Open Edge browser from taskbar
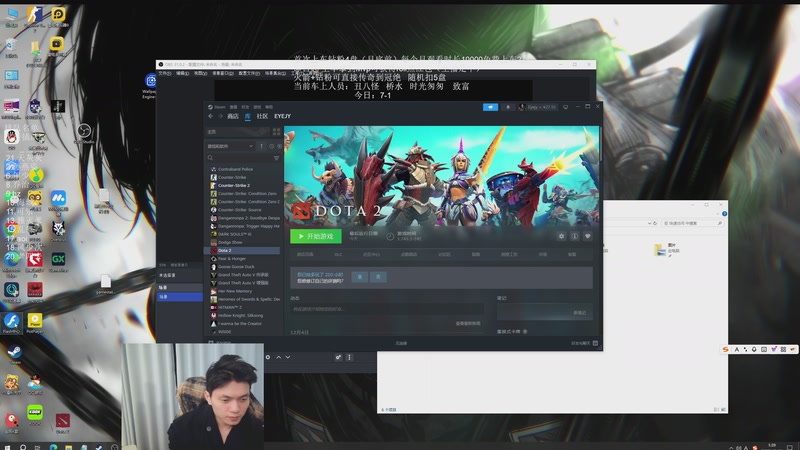800x450 pixels. pyautogui.click(x=53, y=447)
